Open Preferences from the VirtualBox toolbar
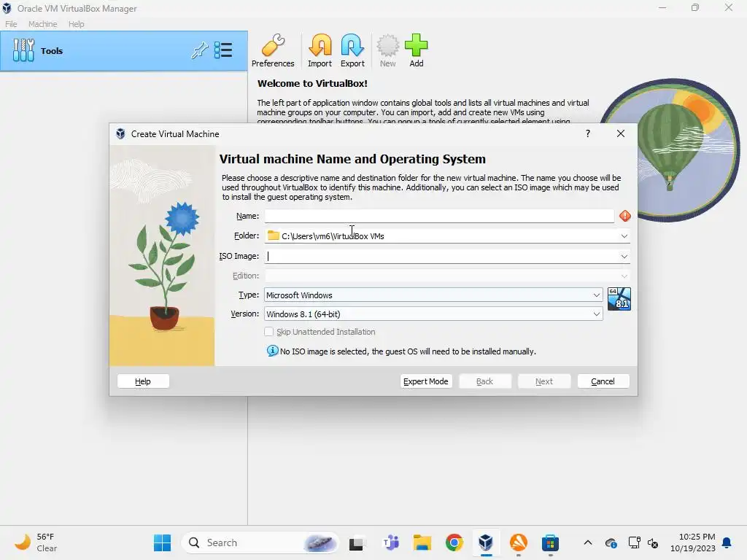This screenshot has height=560, width=747. (x=273, y=51)
